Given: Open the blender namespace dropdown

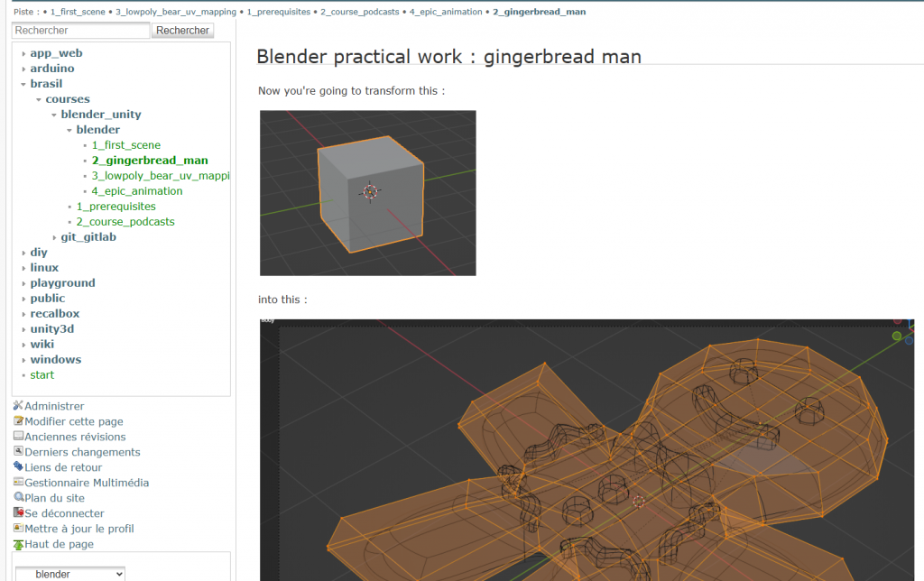Looking at the screenshot, I should pyautogui.click(x=70, y=574).
